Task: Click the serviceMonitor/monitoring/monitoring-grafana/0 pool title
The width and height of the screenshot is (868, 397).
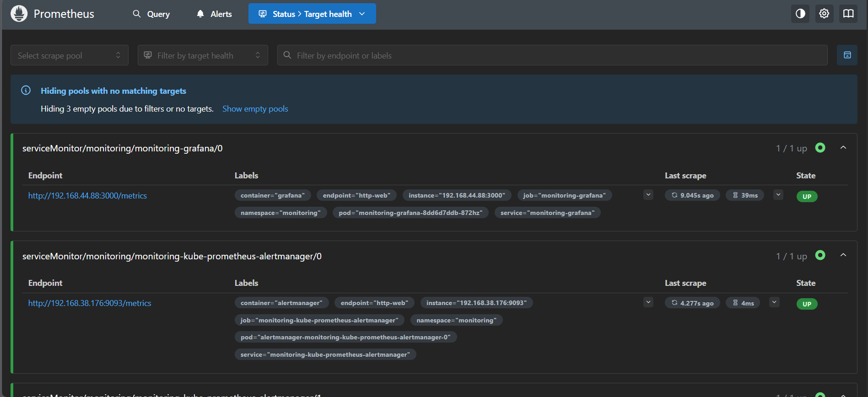Action: (123, 148)
